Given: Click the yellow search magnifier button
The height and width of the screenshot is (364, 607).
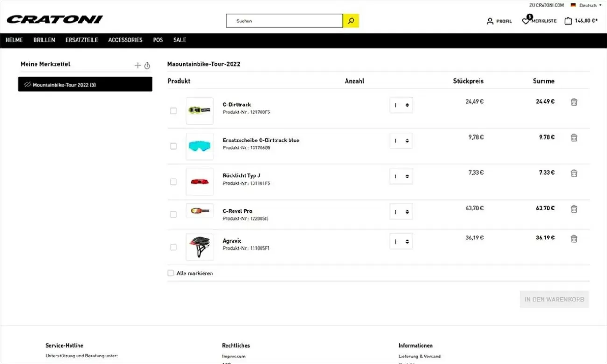Looking at the screenshot, I should 350,21.
